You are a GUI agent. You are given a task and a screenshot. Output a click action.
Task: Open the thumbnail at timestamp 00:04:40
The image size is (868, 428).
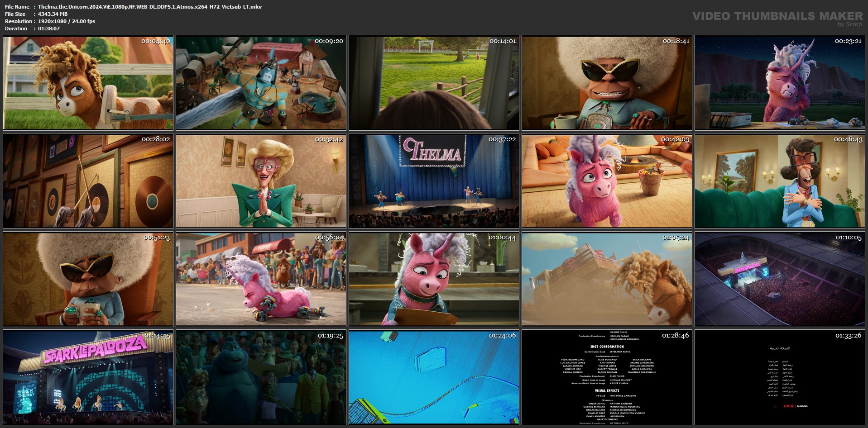(88, 83)
